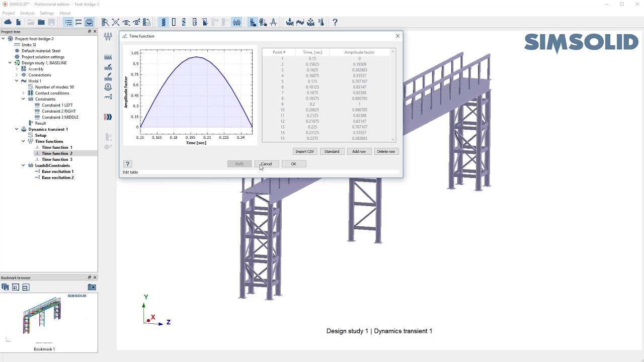This screenshot has height=362, width=644.
Task: Click the Time function dialog help question icon
Action: pyautogui.click(x=127, y=164)
